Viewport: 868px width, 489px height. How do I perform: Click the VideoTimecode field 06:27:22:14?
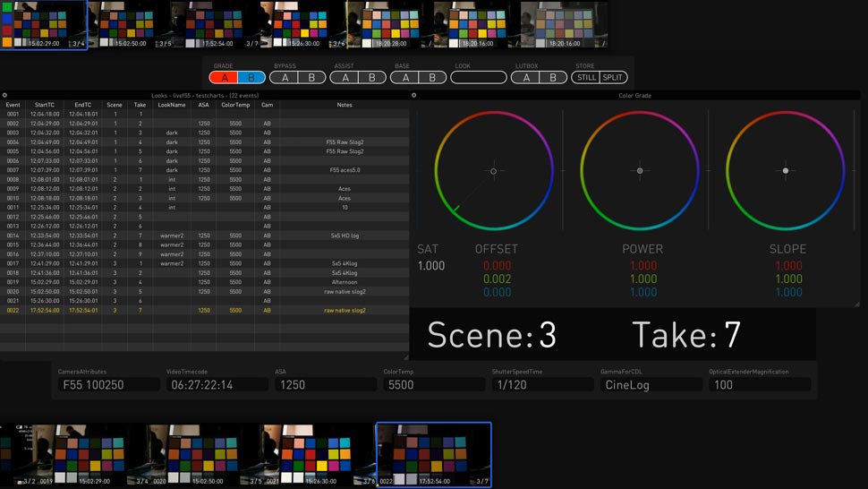[217, 385]
